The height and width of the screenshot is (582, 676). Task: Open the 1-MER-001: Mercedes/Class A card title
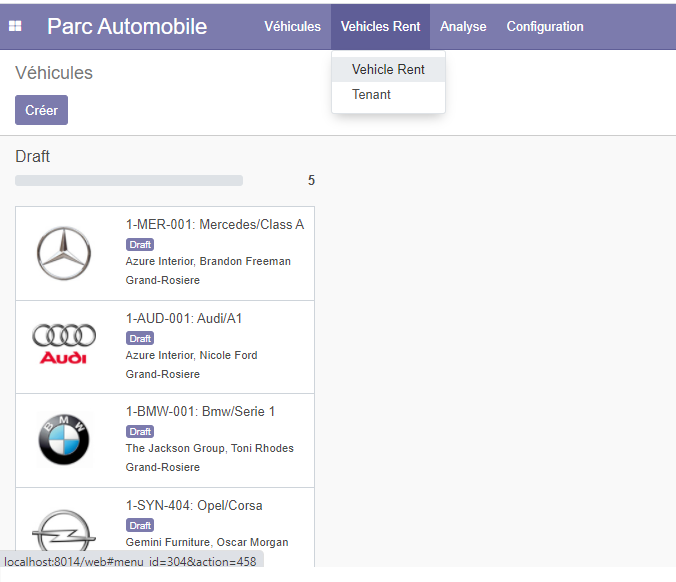[x=215, y=225]
